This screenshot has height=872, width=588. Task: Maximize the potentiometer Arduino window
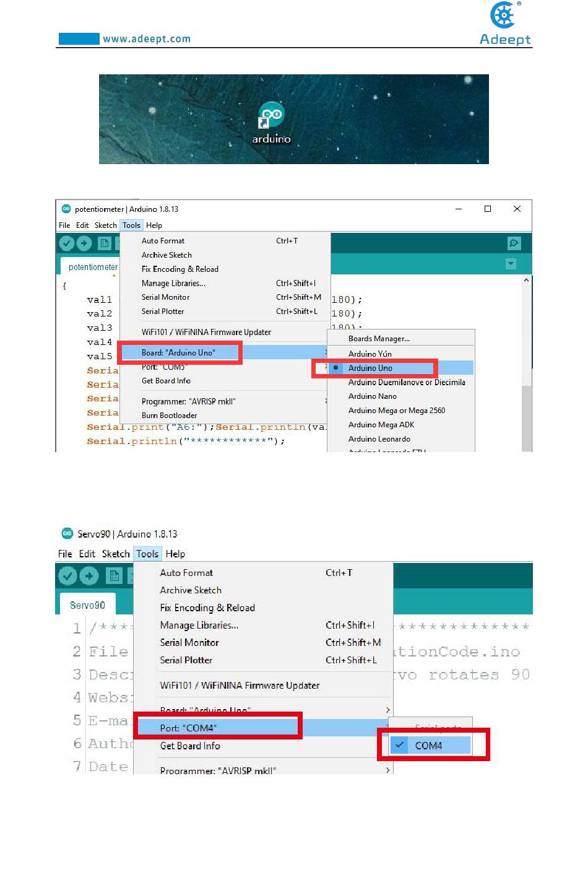point(488,209)
